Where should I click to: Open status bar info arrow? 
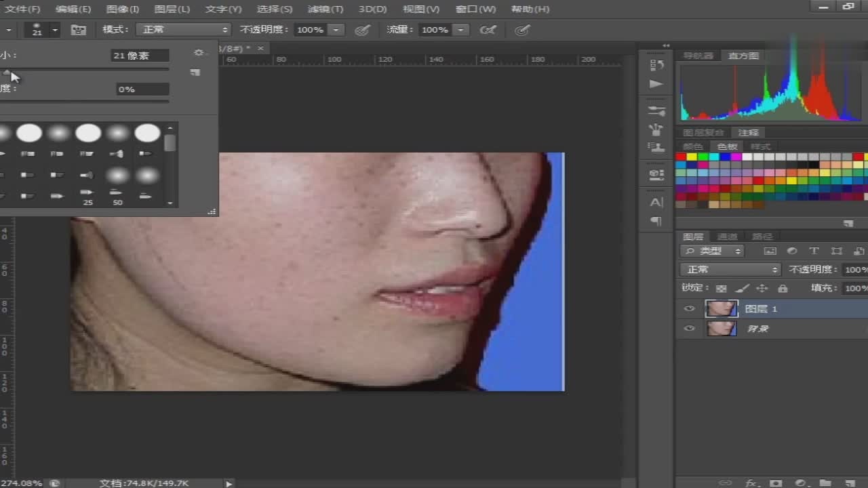click(x=229, y=483)
